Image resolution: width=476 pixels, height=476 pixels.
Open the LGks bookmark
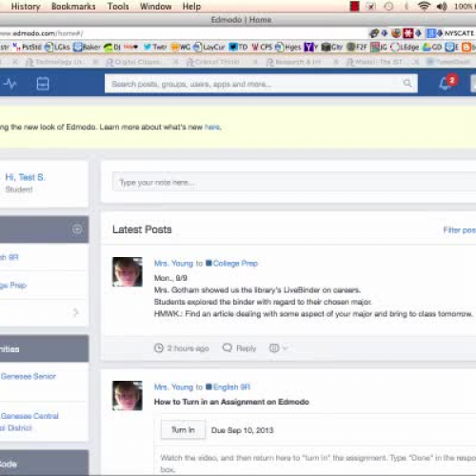click(x=57, y=47)
